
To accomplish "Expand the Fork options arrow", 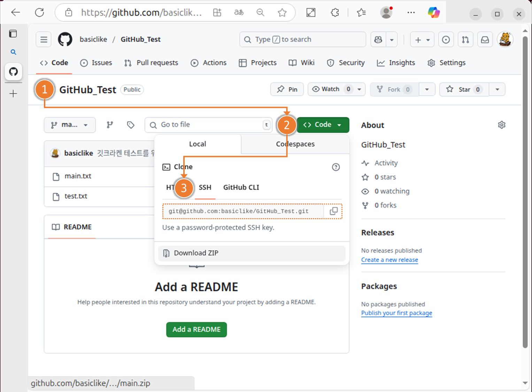I will click(427, 90).
